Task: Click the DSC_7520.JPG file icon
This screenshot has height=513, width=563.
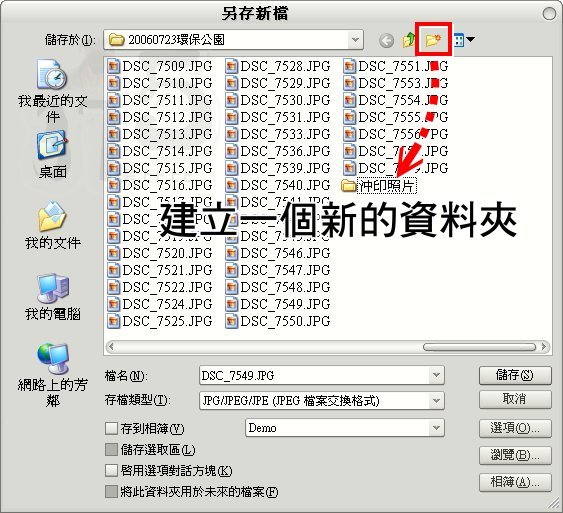Action: (113, 253)
